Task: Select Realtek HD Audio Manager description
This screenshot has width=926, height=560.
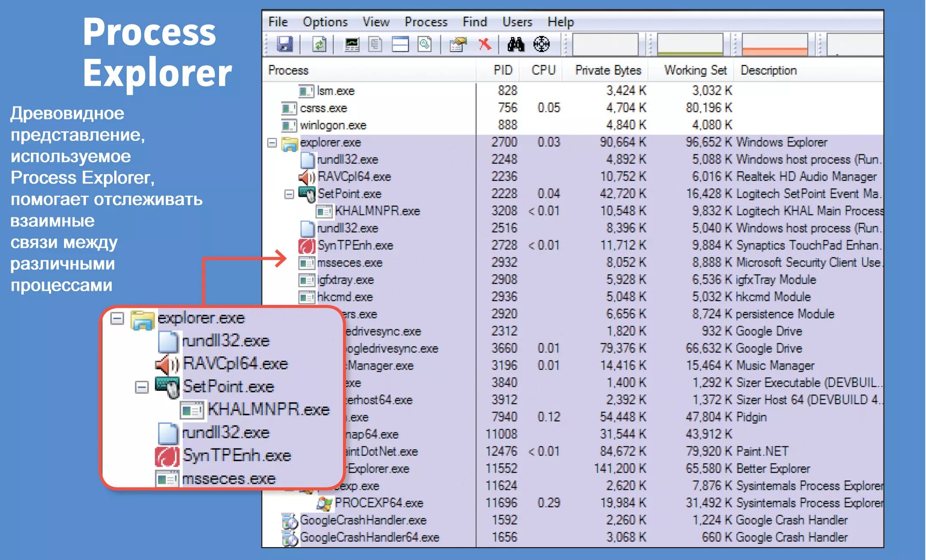Action: pyautogui.click(x=806, y=177)
